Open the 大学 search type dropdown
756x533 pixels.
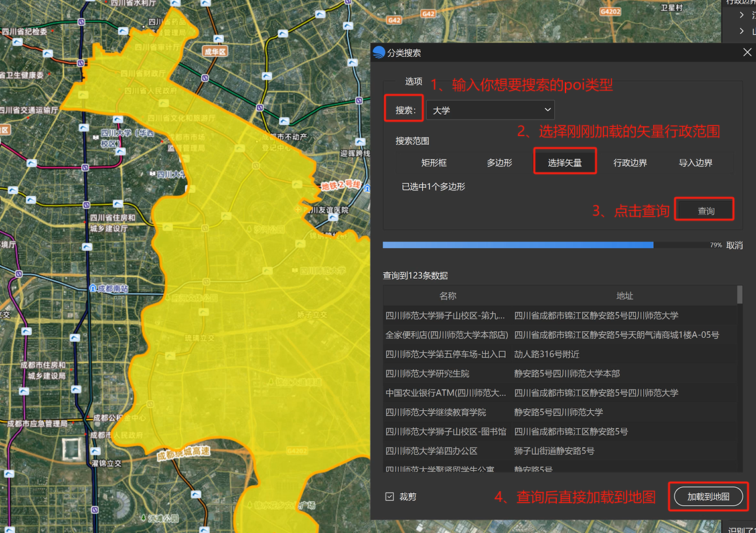click(491, 110)
